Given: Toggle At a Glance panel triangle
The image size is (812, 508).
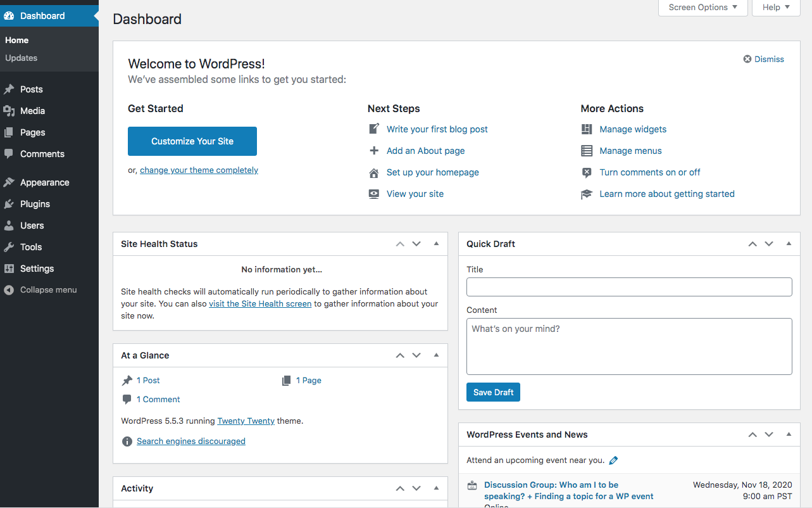Looking at the screenshot, I should click(x=436, y=355).
